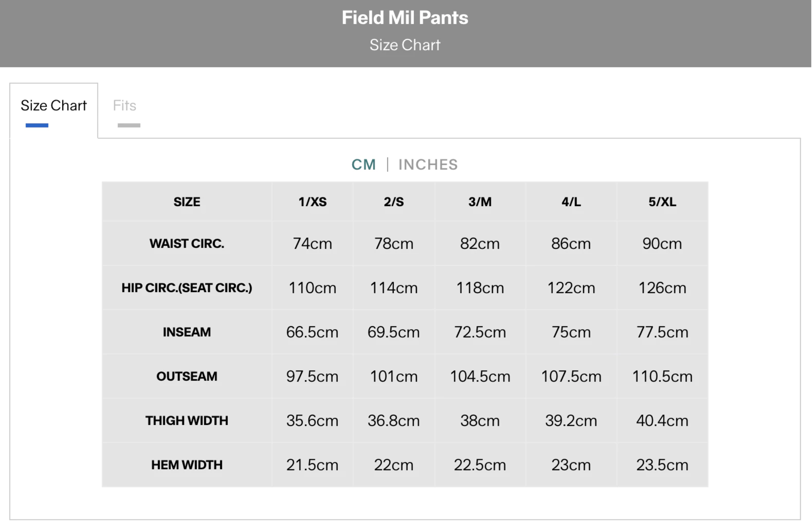Click the WAIST CIRC. row label

click(x=187, y=244)
